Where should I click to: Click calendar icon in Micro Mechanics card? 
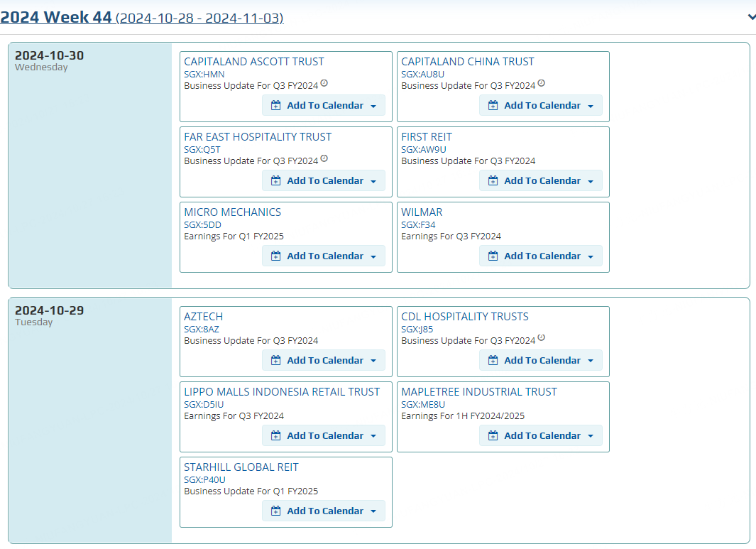276,256
